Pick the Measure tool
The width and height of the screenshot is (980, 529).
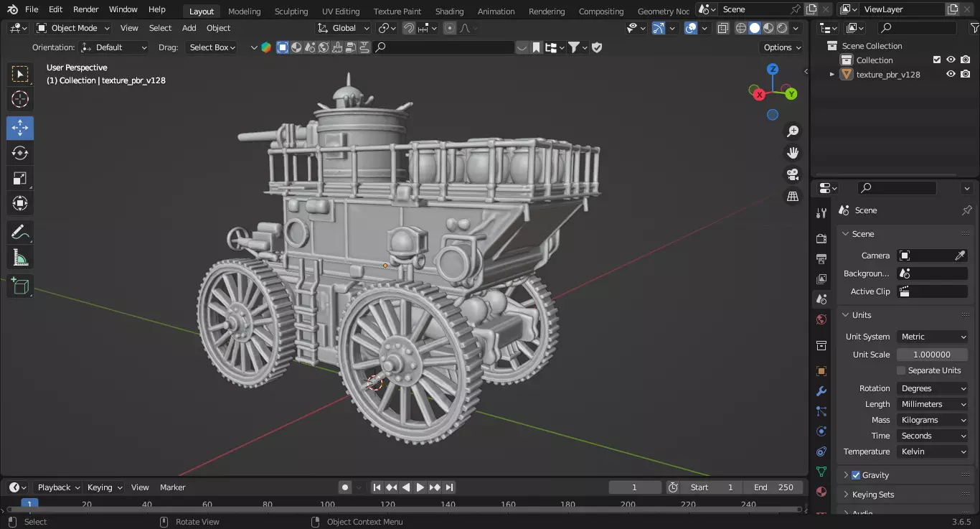tap(20, 258)
